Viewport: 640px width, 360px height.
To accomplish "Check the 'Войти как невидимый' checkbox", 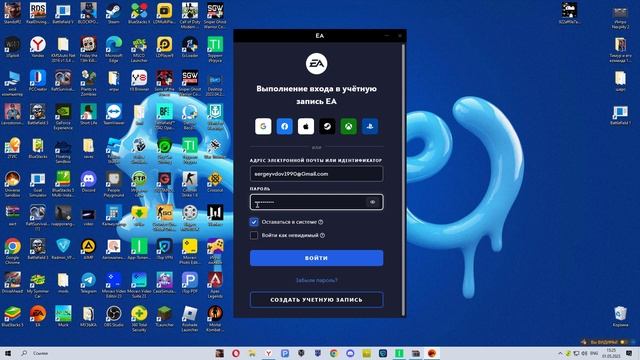I will pyautogui.click(x=254, y=235).
